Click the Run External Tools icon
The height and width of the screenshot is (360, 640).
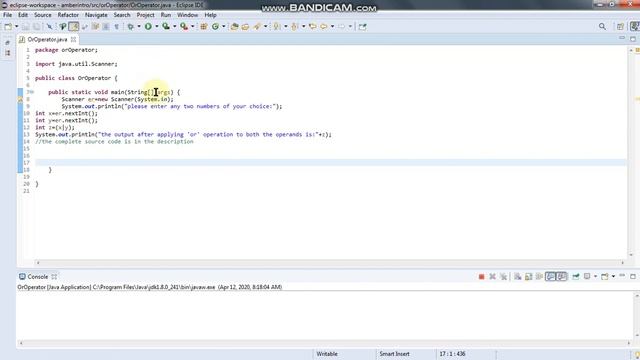(x=184, y=27)
